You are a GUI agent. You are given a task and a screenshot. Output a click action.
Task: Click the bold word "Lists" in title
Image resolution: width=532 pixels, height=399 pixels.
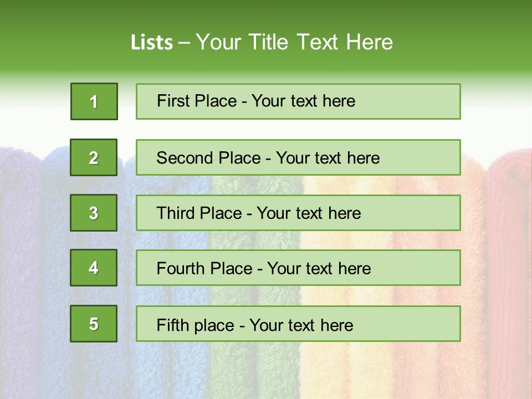(152, 43)
